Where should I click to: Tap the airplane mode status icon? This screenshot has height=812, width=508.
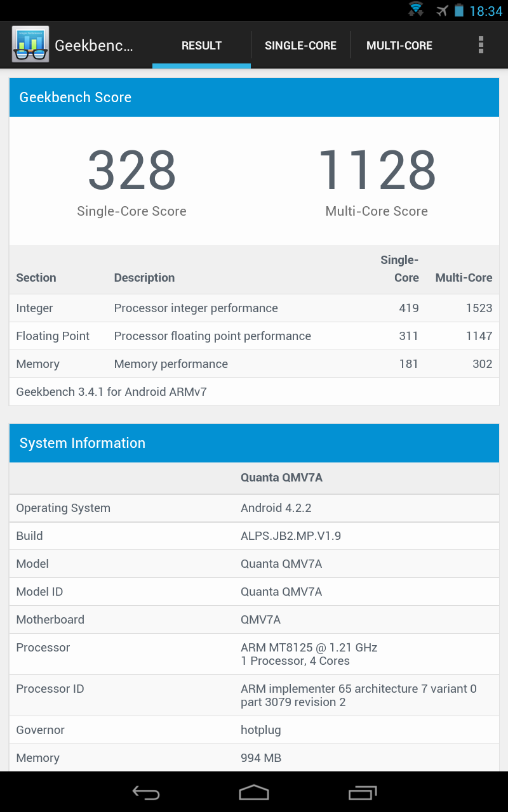[x=442, y=11]
